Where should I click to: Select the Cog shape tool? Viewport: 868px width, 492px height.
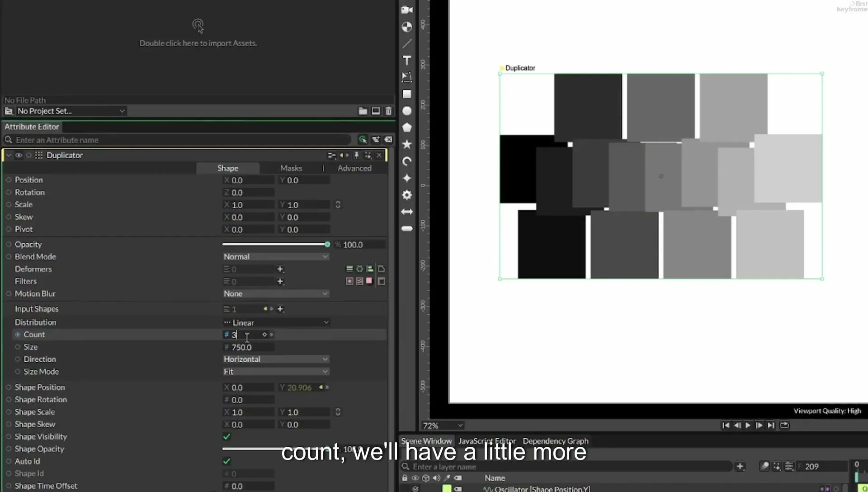point(407,195)
